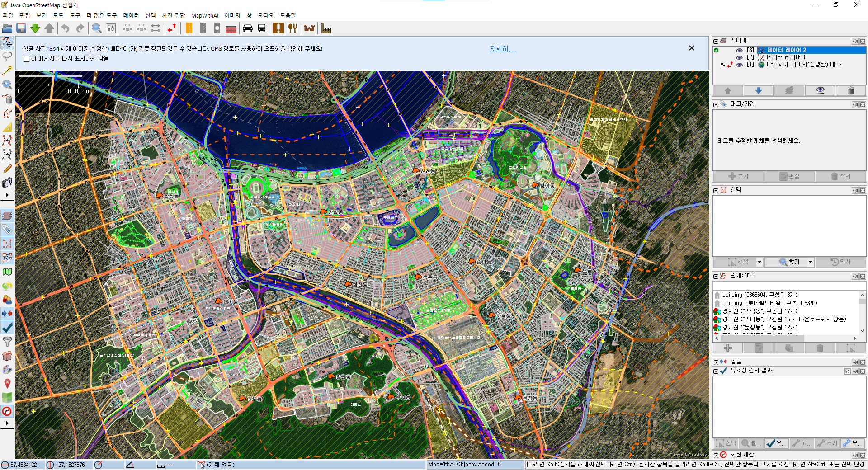This screenshot has height=470, width=868.
Task: Click the 찾기 search button in selection panel
Action: click(x=790, y=262)
